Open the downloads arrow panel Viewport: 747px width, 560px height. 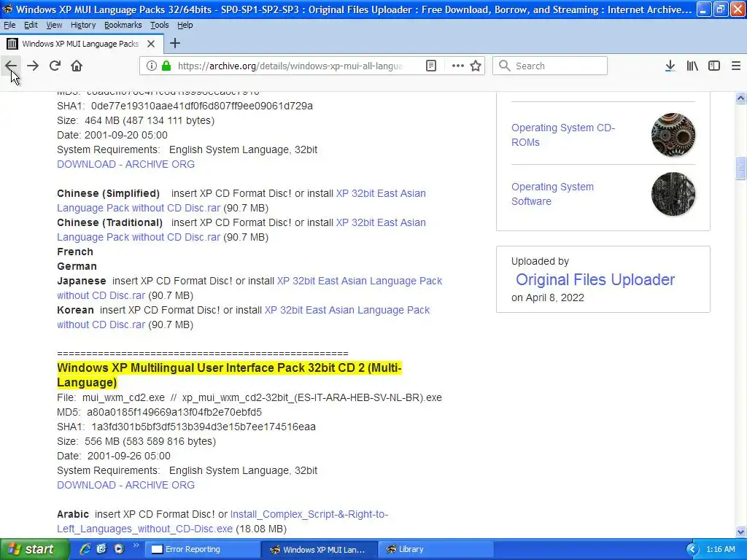(670, 66)
